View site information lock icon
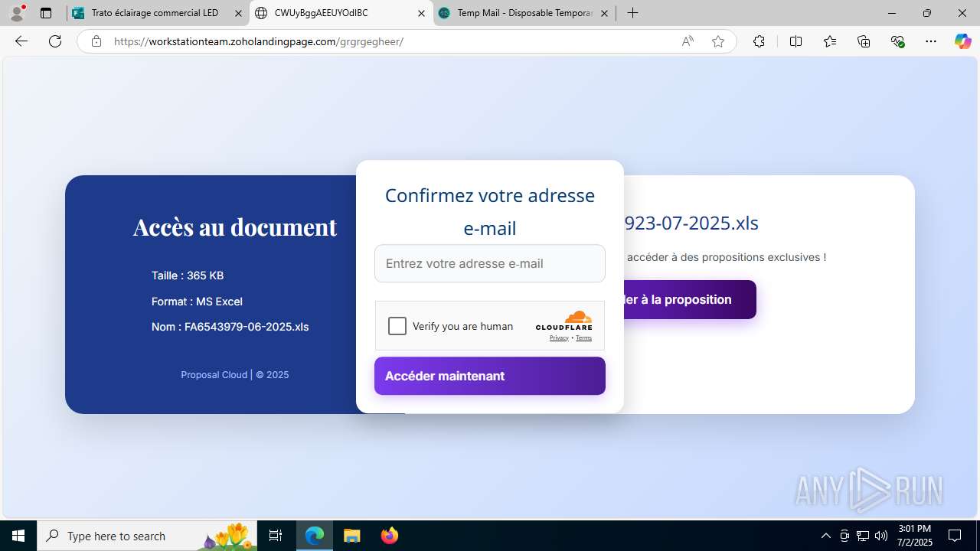Image resolution: width=980 pixels, height=551 pixels. coord(96,41)
